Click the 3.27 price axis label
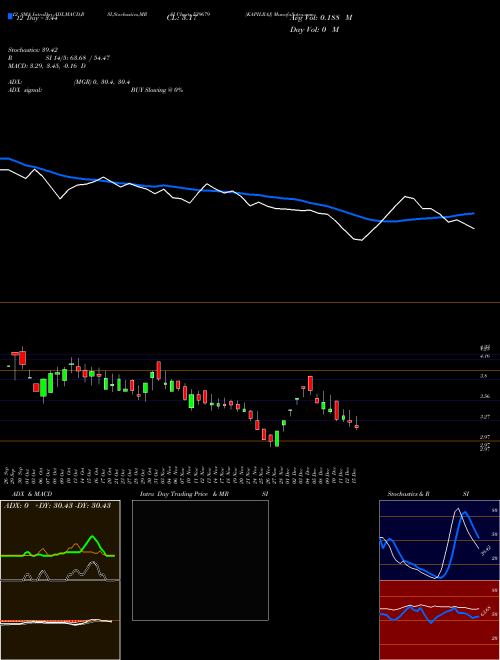This screenshot has height=660, width=500. click(x=485, y=417)
